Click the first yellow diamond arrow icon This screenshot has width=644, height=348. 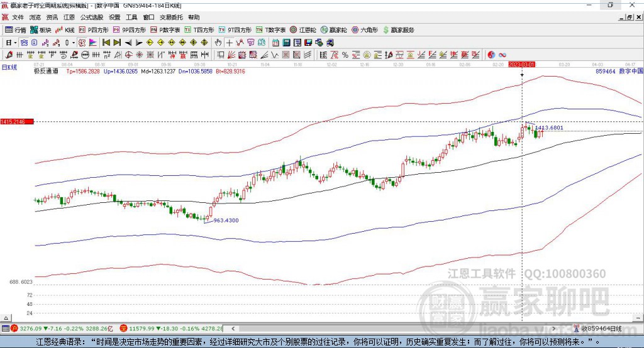[x=150, y=43]
